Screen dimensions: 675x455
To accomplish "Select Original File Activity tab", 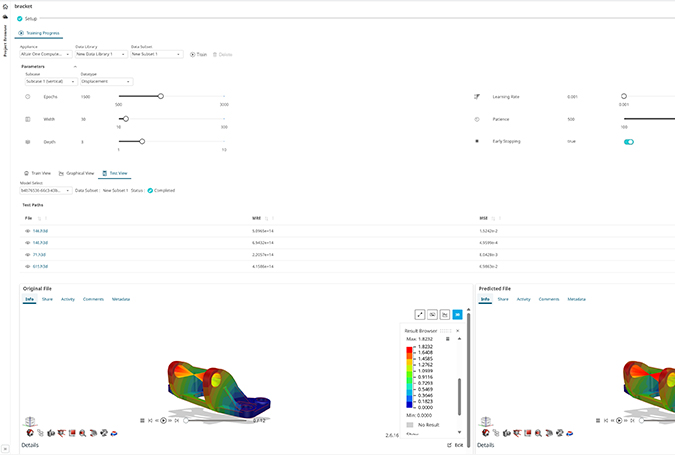I will [x=68, y=299].
